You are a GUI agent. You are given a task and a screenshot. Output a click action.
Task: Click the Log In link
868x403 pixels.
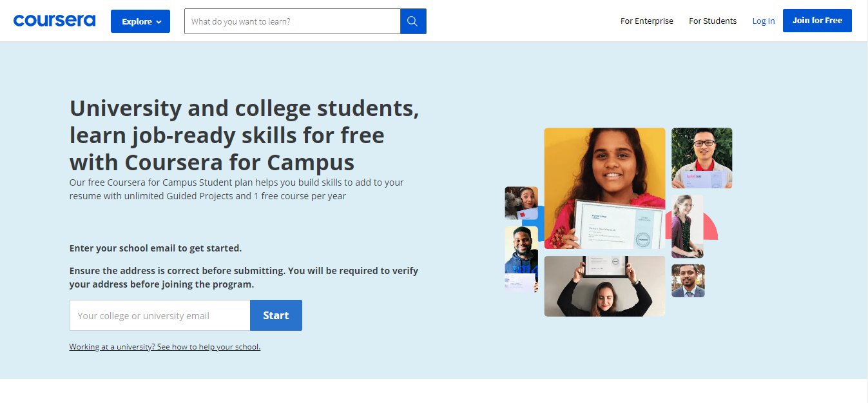[763, 21]
